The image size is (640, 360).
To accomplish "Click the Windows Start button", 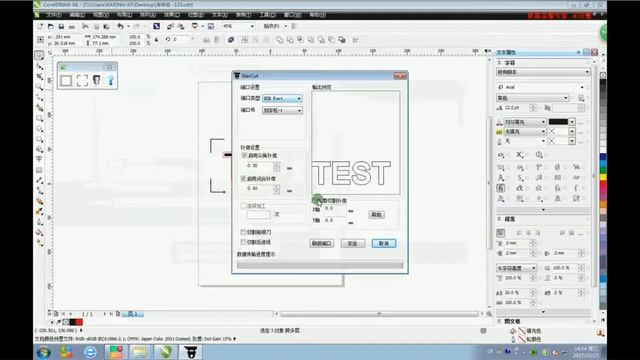I will pos(44,352).
